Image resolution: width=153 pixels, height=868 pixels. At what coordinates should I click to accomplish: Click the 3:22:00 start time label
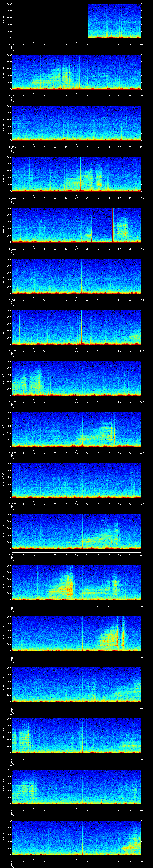(12, 708)
